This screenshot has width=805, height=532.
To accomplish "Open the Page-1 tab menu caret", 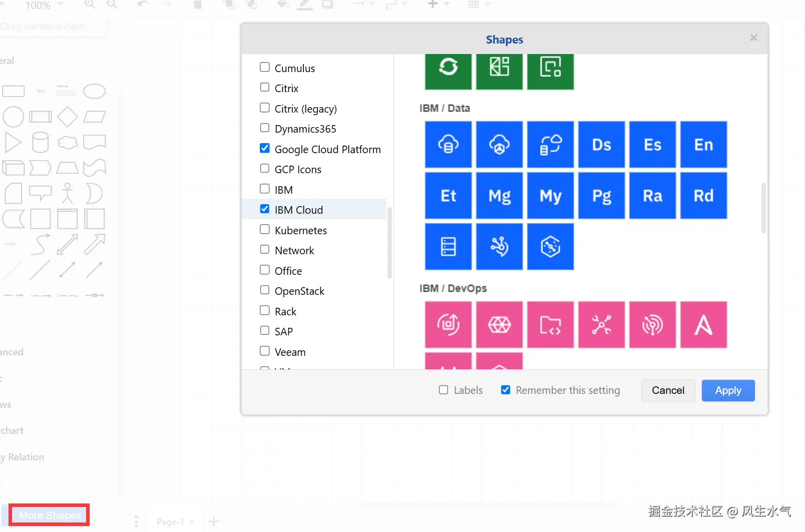I will pyautogui.click(x=192, y=521).
